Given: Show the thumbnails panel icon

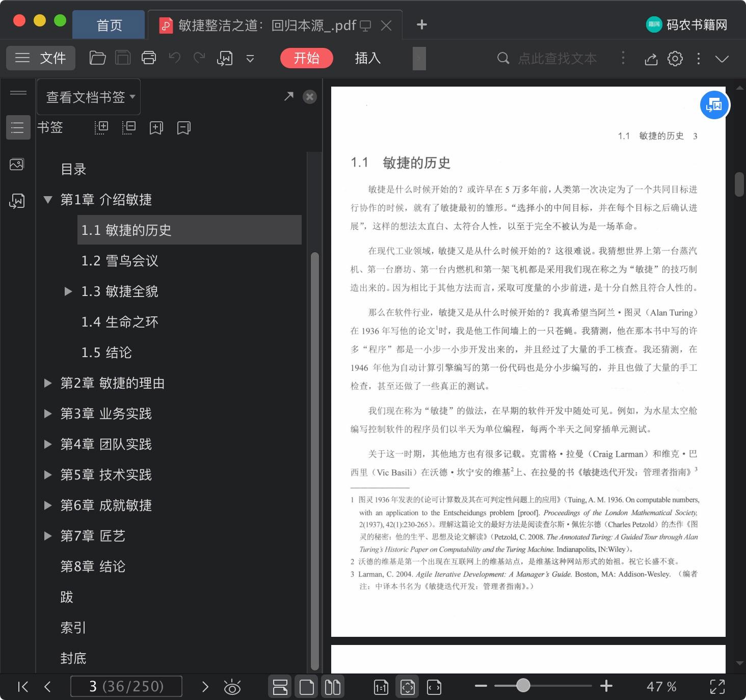Looking at the screenshot, I should click(x=17, y=165).
